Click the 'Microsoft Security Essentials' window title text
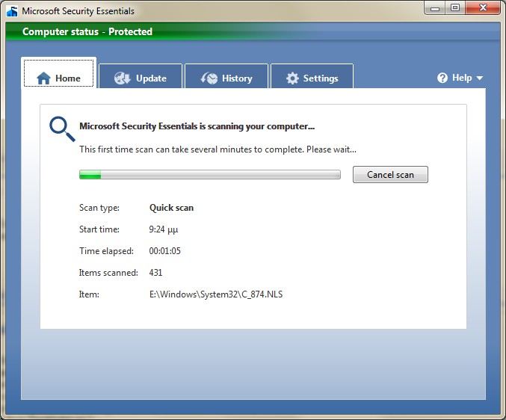This screenshot has height=420, width=506. (x=78, y=11)
